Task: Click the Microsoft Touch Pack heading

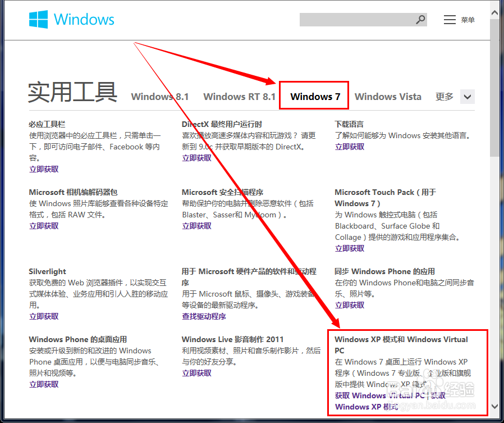Action: click(386, 198)
